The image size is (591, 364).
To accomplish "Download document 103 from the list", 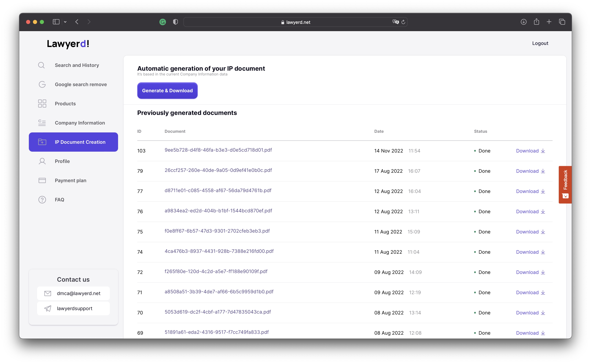I will pyautogui.click(x=530, y=151).
